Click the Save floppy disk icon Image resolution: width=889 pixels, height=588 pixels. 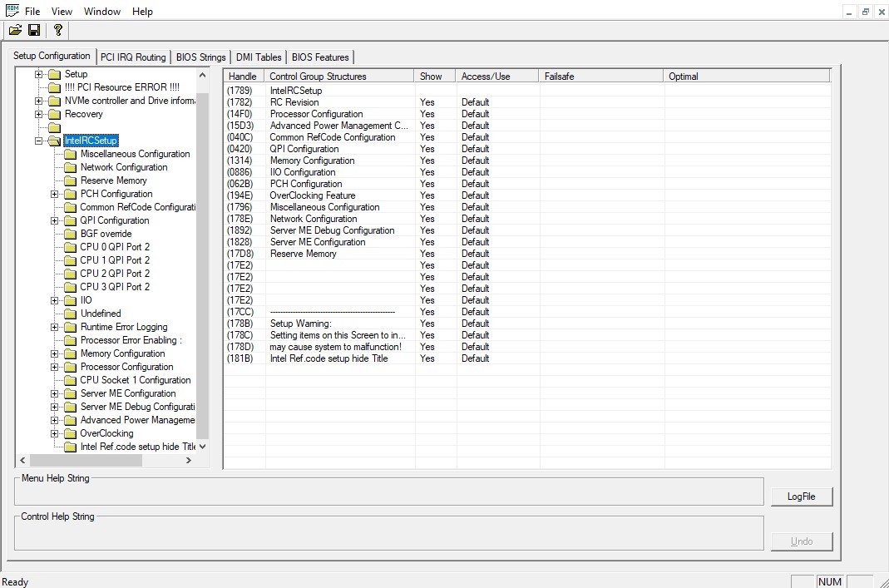pyautogui.click(x=34, y=30)
